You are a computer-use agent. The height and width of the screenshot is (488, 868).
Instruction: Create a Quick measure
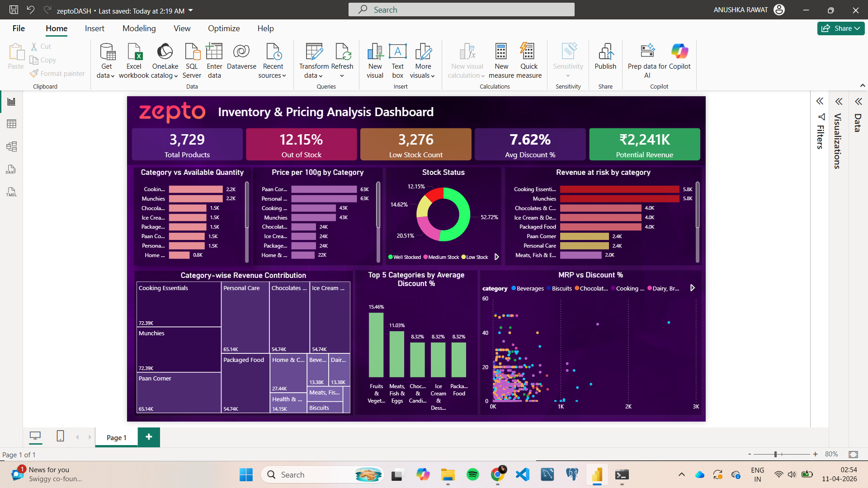click(528, 61)
